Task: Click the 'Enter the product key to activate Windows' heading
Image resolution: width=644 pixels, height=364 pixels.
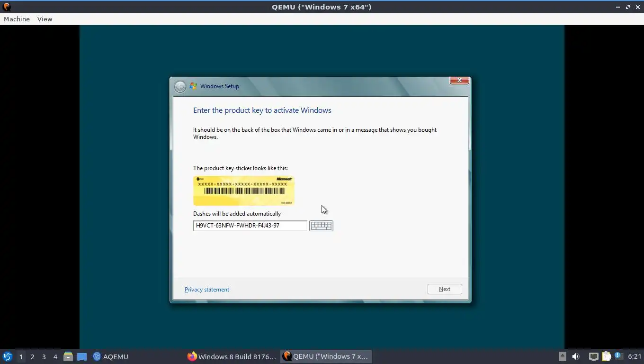Action: (262, 110)
